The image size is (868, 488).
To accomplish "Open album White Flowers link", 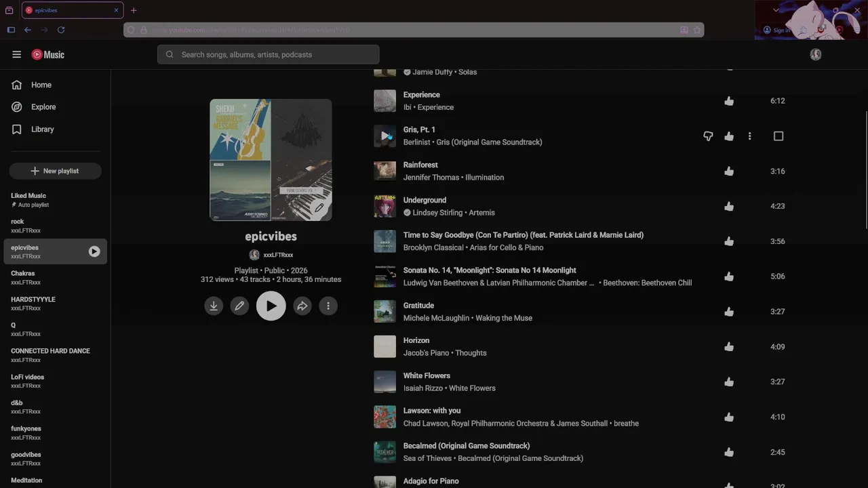I will pos(472,388).
